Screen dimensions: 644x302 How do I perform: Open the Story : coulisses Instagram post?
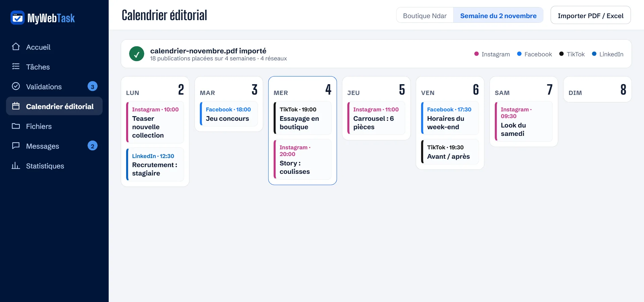[x=303, y=159]
